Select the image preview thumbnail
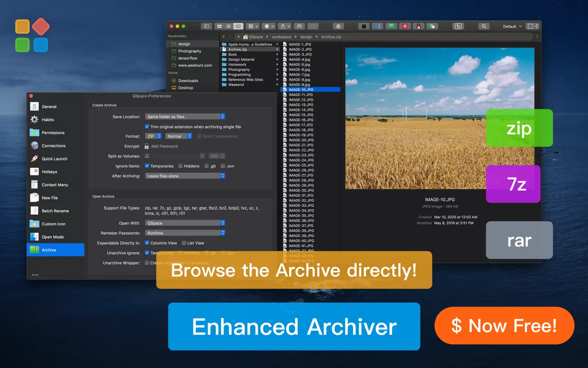This screenshot has width=588, height=368. pyautogui.click(x=440, y=118)
